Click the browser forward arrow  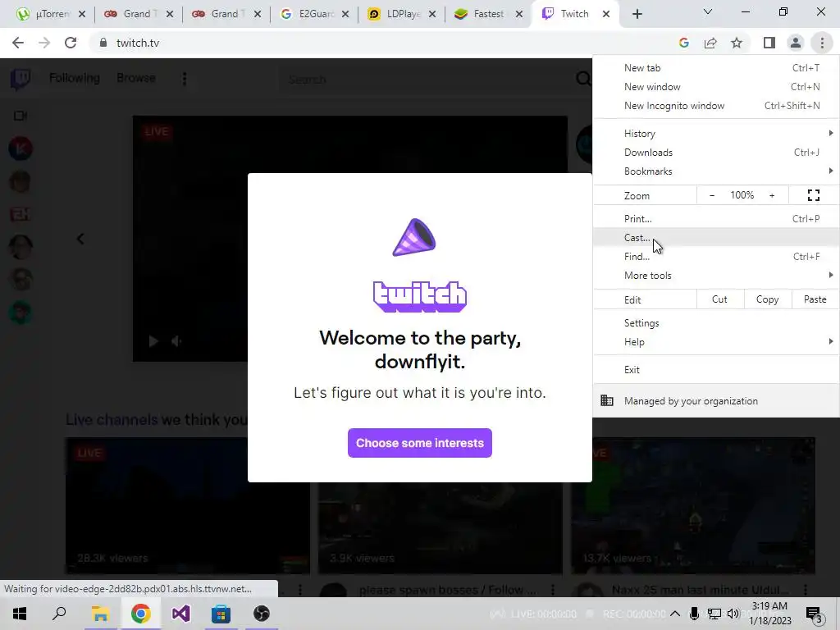(x=44, y=43)
